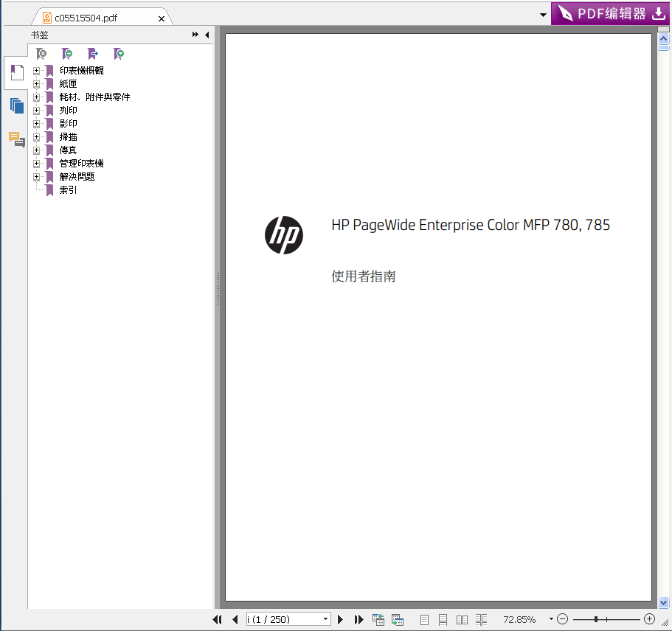672x631 pixels.
Task: Select facing pages view mode
Action: (x=462, y=619)
